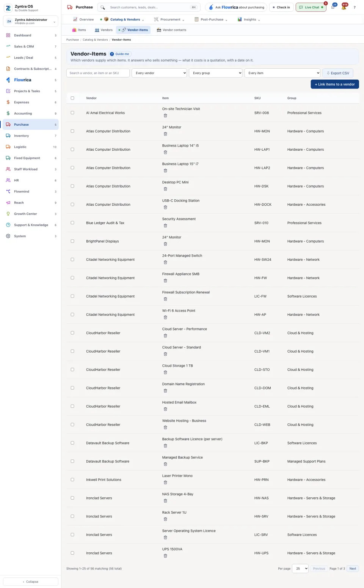Delete the Firewall Appliance SMB link
Image resolution: width=364 pixels, height=588 pixels.
165,281
